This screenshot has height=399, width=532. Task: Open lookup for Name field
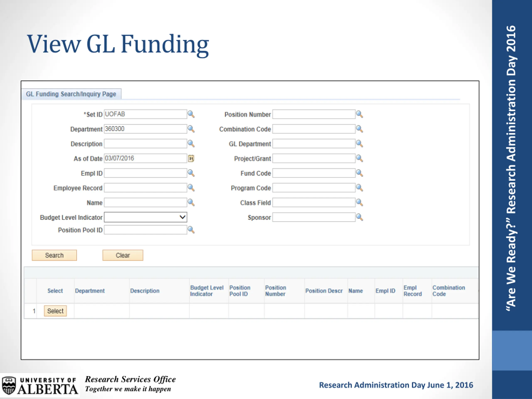(191, 202)
